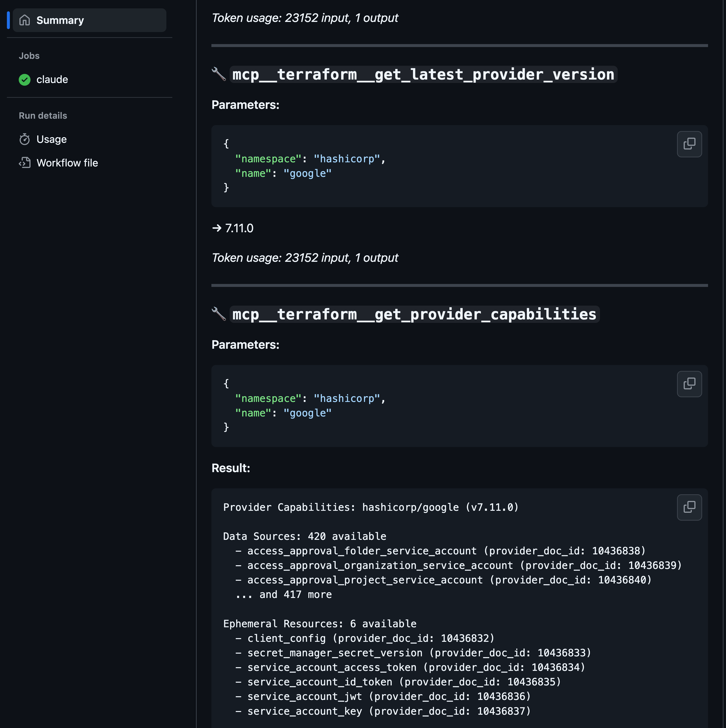Screen dimensions: 726x728
Task: Click the 7.11.0 result value
Action: click(x=239, y=228)
